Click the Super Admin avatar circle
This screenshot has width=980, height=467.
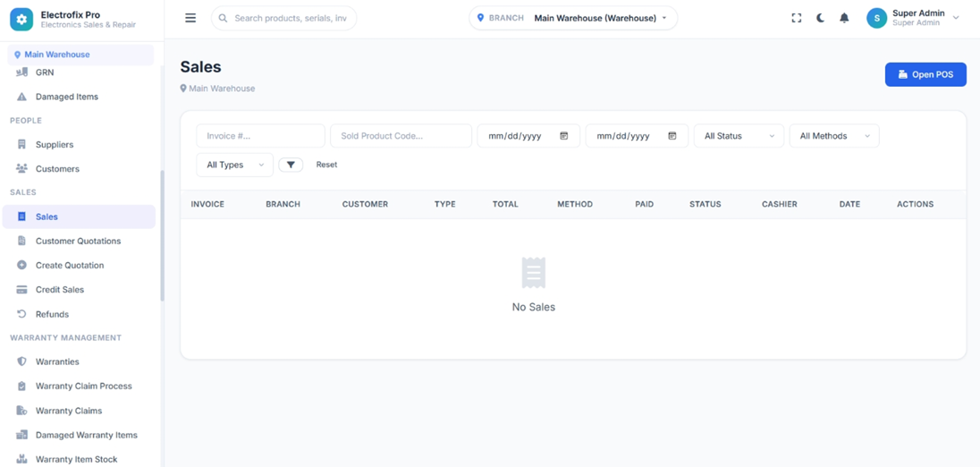coord(877,18)
